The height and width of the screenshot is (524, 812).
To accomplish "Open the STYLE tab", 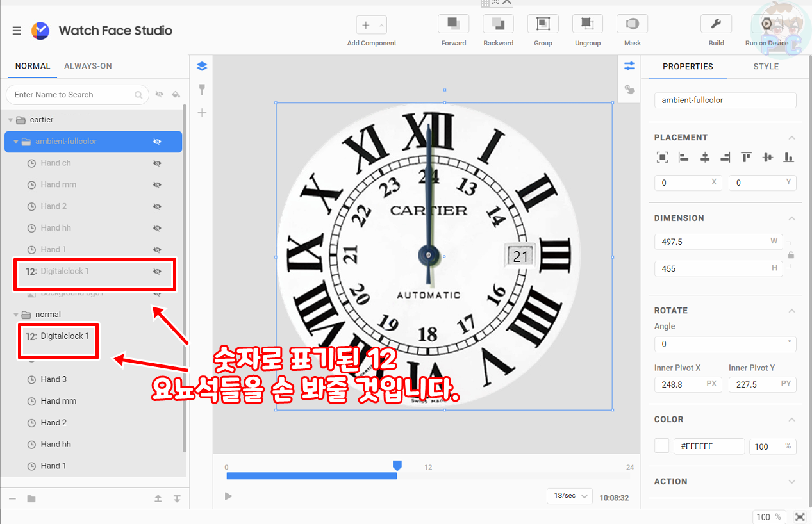I will click(766, 67).
